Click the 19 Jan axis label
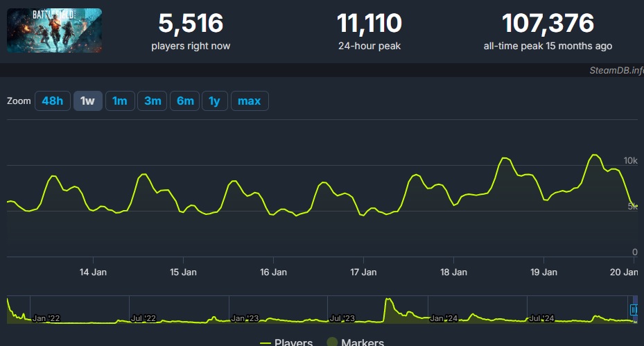644x346 pixels. pos(543,272)
